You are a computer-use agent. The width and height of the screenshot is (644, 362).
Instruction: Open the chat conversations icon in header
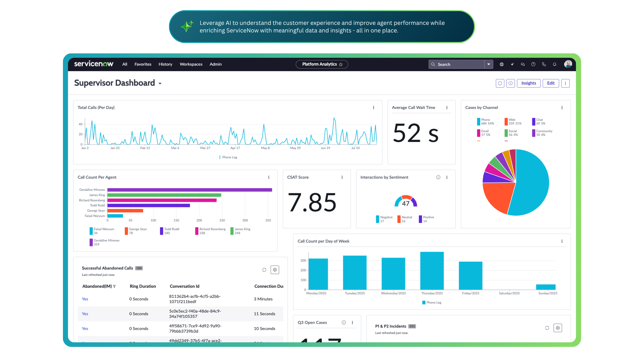coord(523,64)
